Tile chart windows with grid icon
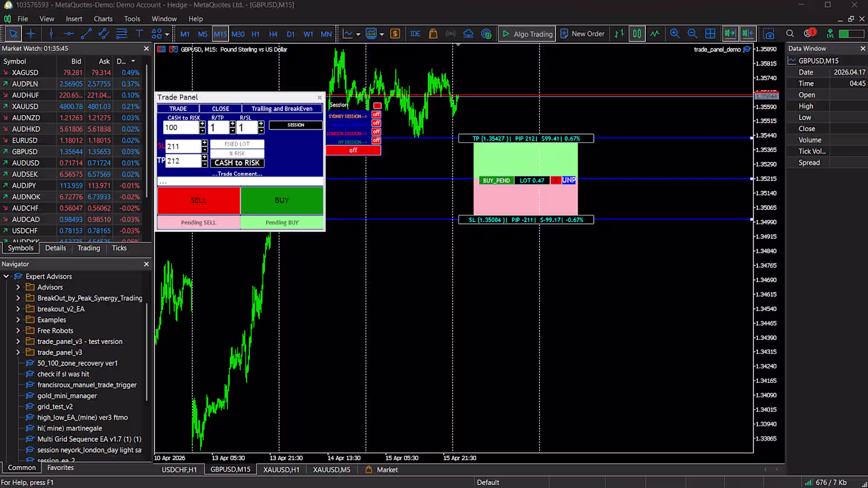Screen dimensions: 868x488 (710, 34)
